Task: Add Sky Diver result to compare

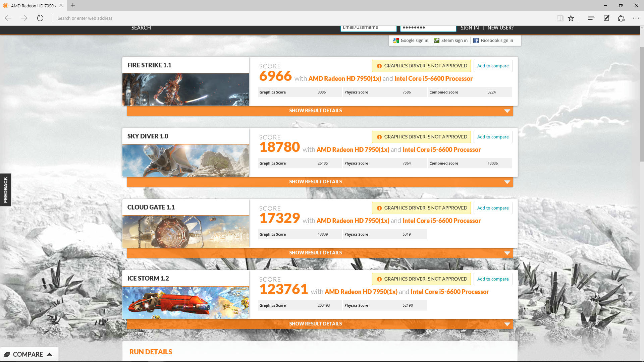Action: pyautogui.click(x=493, y=137)
